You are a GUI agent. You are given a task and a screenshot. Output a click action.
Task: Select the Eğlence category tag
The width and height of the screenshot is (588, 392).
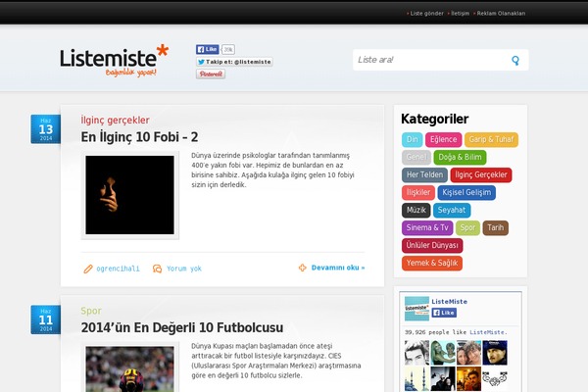tap(443, 139)
